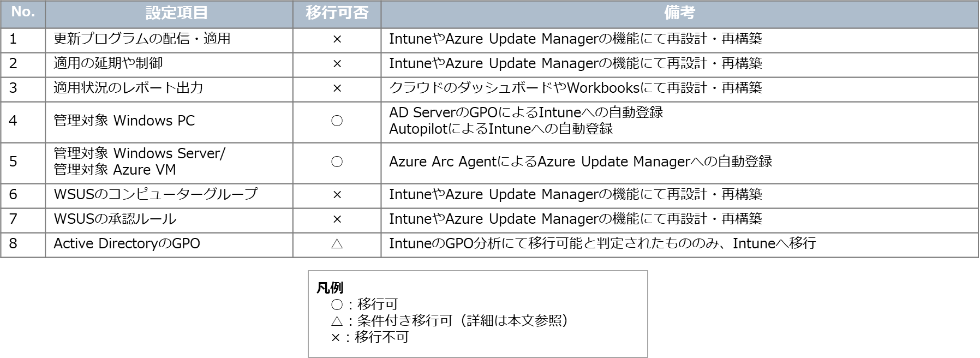
Task: Click the empty black outlined box below the table
Action: click(x=478, y=314)
